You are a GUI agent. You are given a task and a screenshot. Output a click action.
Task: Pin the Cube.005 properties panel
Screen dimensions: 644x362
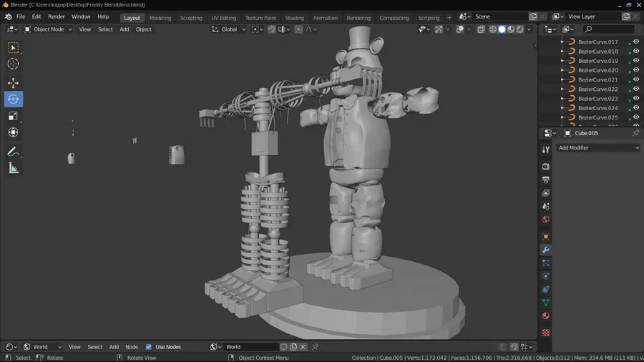[x=636, y=133]
